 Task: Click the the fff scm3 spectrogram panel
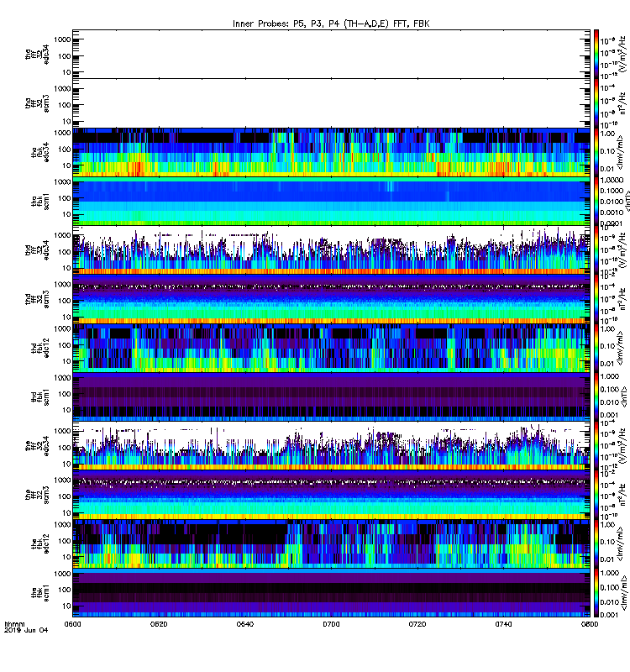[x=331, y=495]
